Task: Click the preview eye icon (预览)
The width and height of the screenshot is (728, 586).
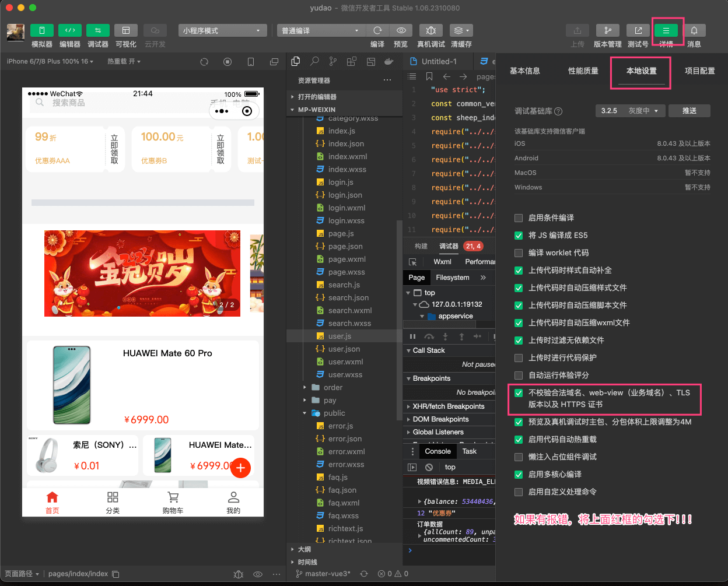Action: click(401, 30)
